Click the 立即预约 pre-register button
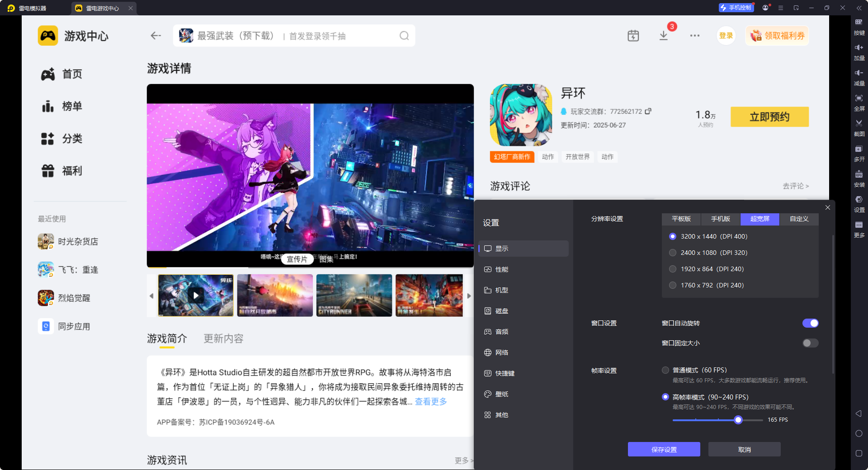This screenshot has height=470, width=868. (x=769, y=117)
